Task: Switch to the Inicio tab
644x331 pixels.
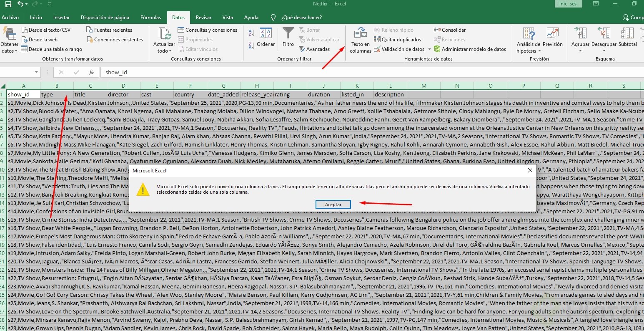Action: pyautogui.click(x=36, y=18)
